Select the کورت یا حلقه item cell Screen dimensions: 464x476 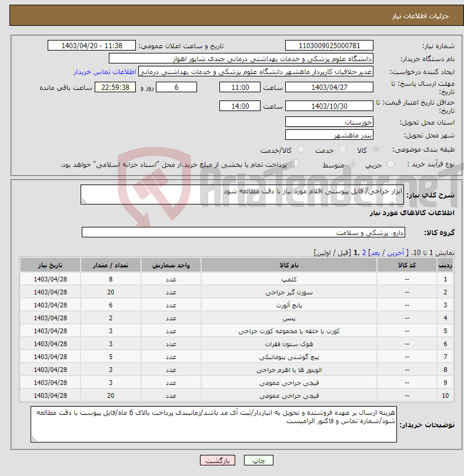click(289, 331)
